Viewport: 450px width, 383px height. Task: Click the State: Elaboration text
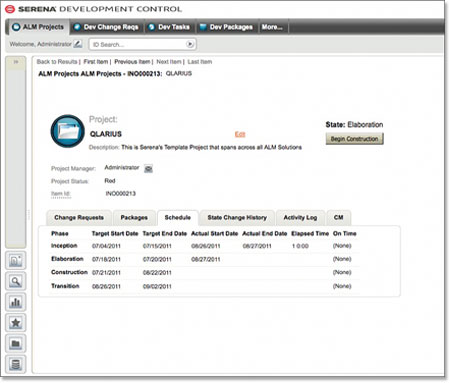354,125
